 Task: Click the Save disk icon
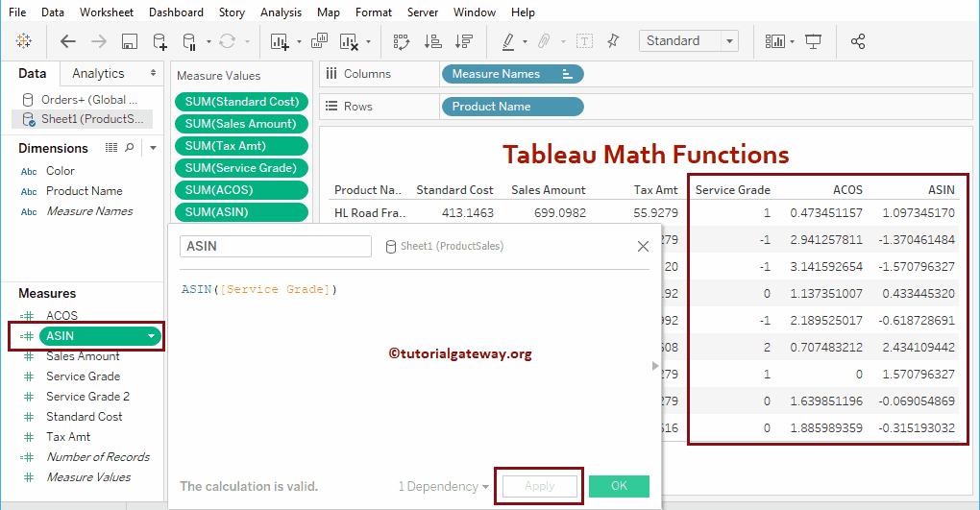(130, 42)
